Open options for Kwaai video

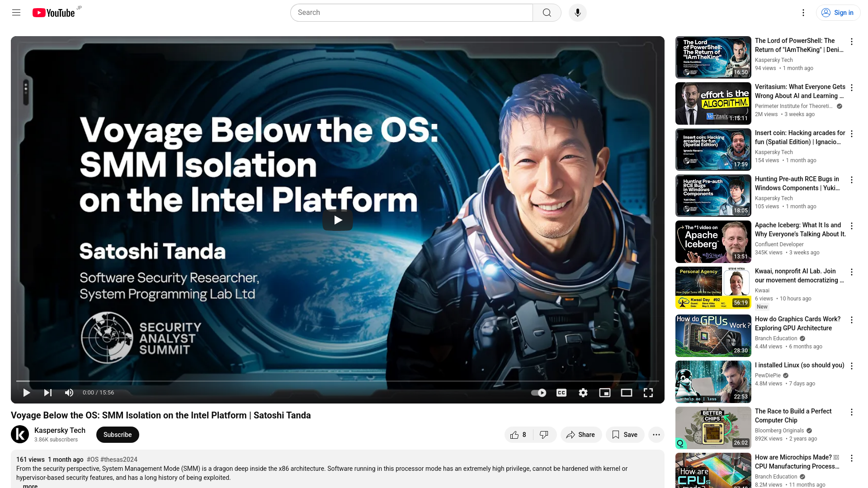tap(852, 272)
